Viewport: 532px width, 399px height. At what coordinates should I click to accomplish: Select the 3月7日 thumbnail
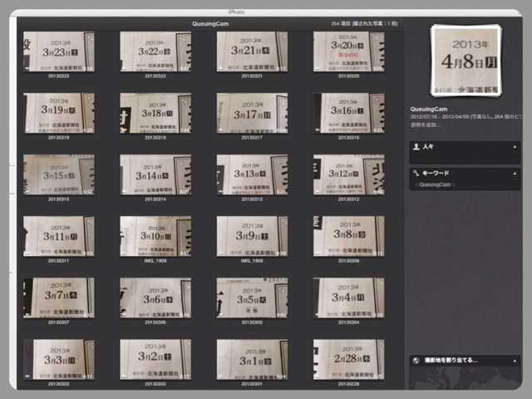pos(59,298)
